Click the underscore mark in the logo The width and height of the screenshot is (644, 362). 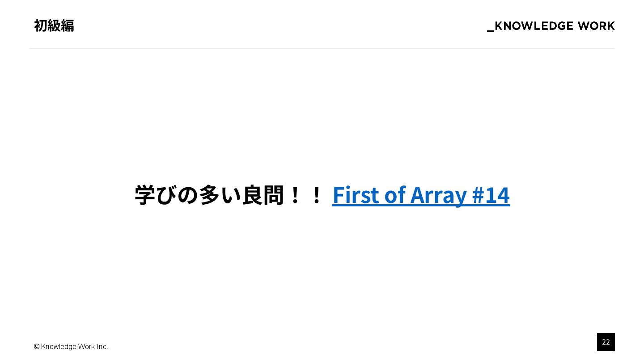pyautogui.click(x=490, y=30)
